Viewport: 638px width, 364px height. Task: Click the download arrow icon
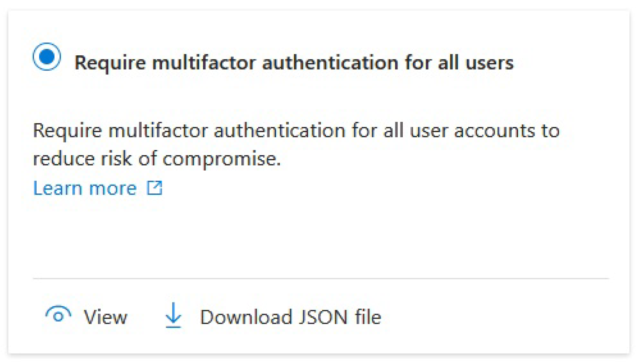pyautogui.click(x=173, y=315)
